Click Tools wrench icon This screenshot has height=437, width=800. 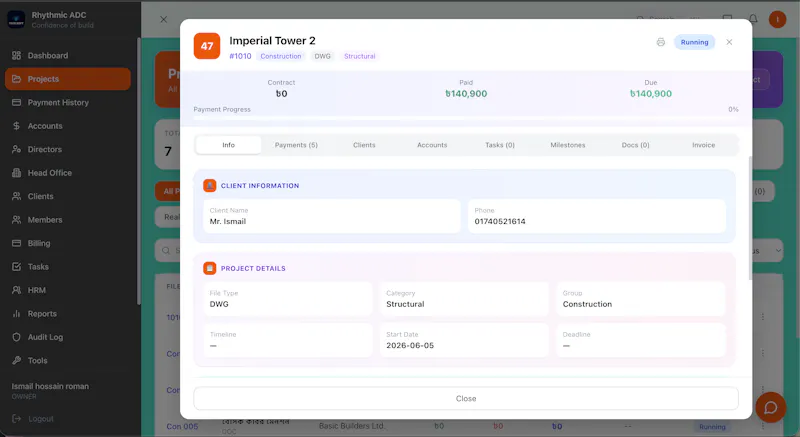tap(16, 361)
